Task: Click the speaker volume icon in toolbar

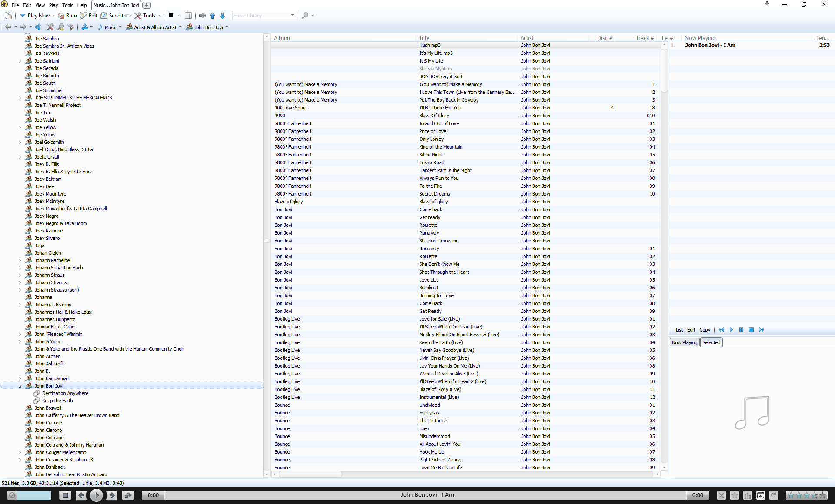Action: click(x=202, y=16)
